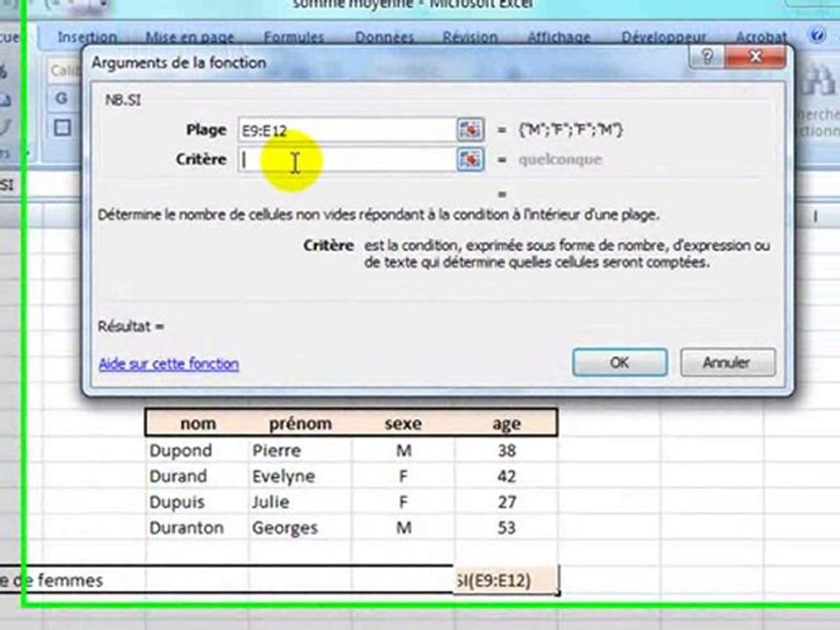Image resolution: width=840 pixels, height=630 pixels.
Task: Select sexe cell in Durand row
Action: coord(402,476)
